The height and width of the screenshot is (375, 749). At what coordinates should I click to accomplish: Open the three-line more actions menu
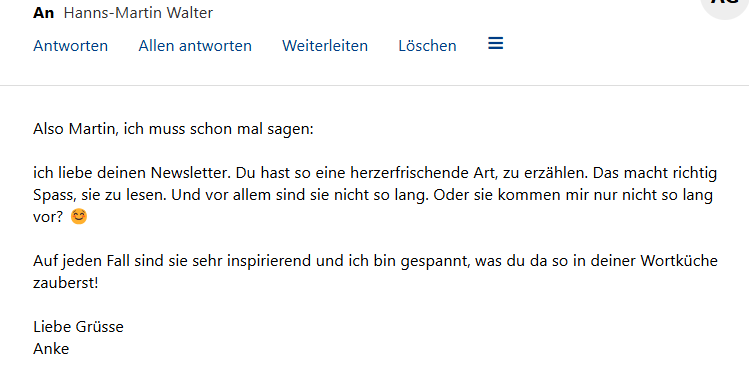pos(495,43)
